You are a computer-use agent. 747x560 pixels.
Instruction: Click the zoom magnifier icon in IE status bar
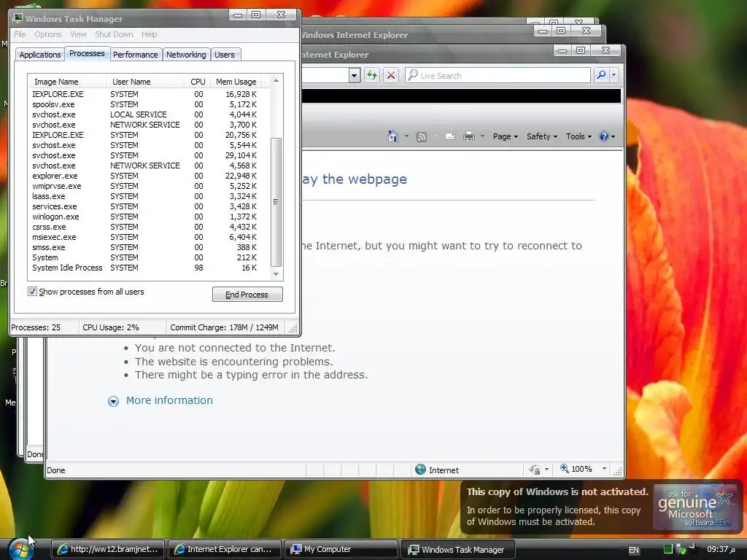click(x=565, y=469)
